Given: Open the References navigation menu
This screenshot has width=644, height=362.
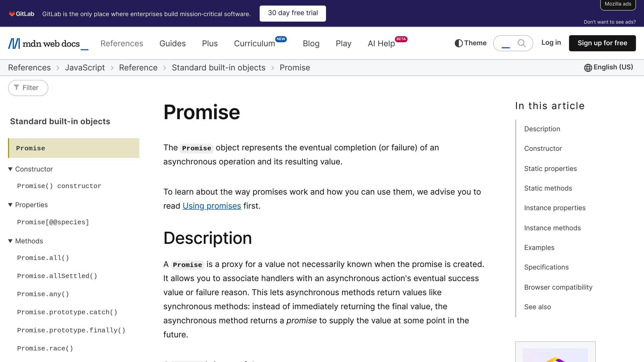Looking at the screenshot, I should pyautogui.click(x=121, y=43).
